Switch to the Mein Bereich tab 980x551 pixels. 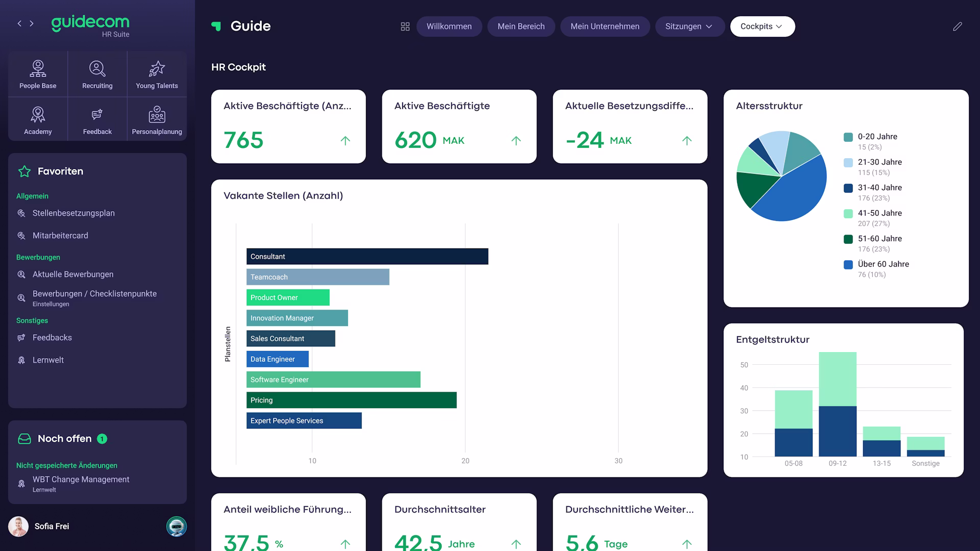(x=521, y=26)
